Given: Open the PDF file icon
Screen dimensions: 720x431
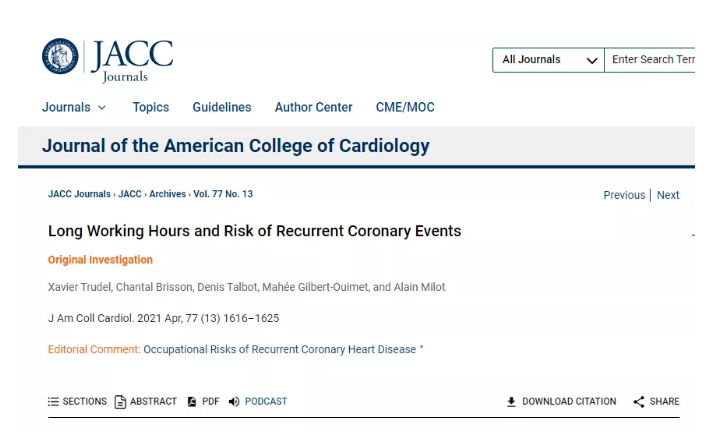Looking at the screenshot, I should 192,402.
